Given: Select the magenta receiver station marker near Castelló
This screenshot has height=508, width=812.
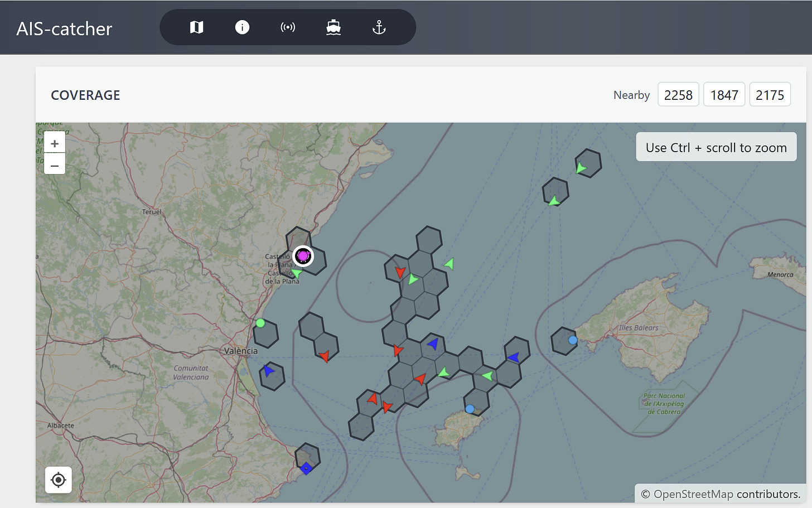Looking at the screenshot, I should 303,256.
